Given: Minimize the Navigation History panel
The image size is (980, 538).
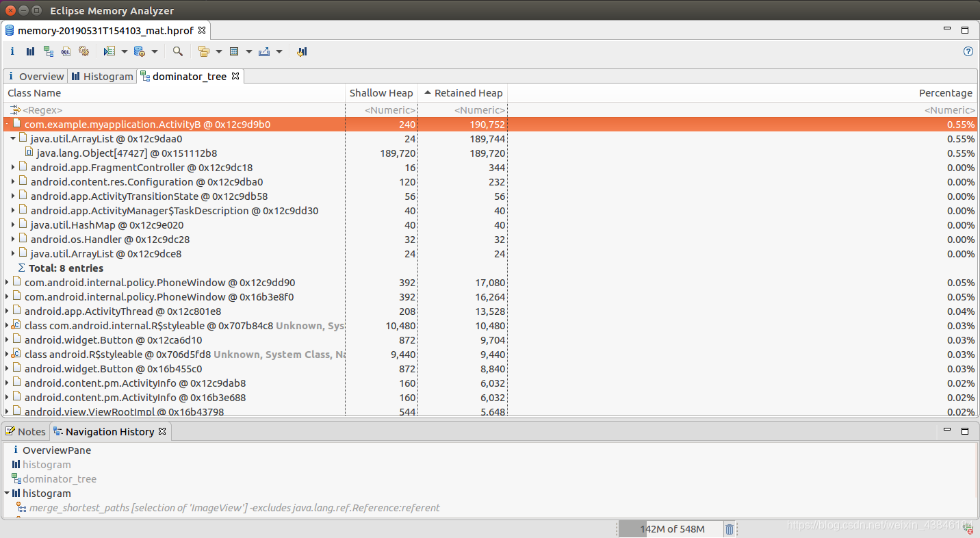Looking at the screenshot, I should click(x=947, y=431).
